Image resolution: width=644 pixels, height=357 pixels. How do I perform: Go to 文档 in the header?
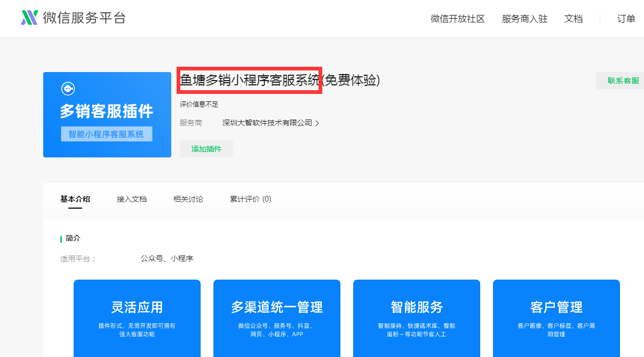(x=574, y=19)
